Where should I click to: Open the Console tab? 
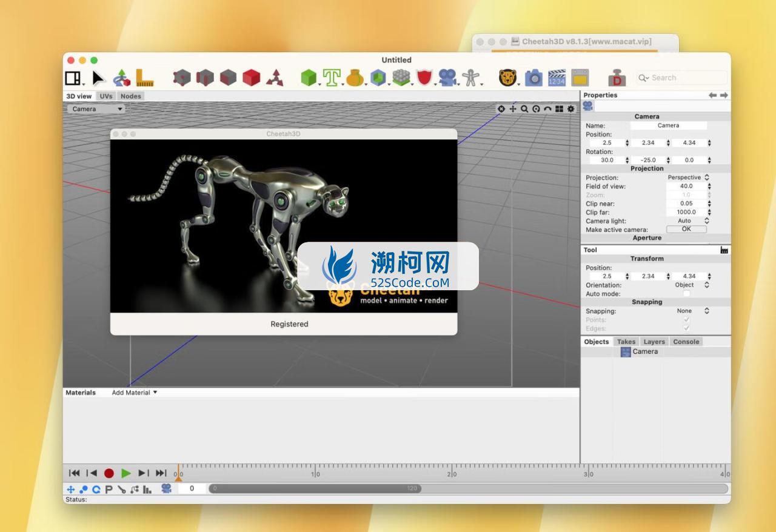pyautogui.click(x=686, y=342)
